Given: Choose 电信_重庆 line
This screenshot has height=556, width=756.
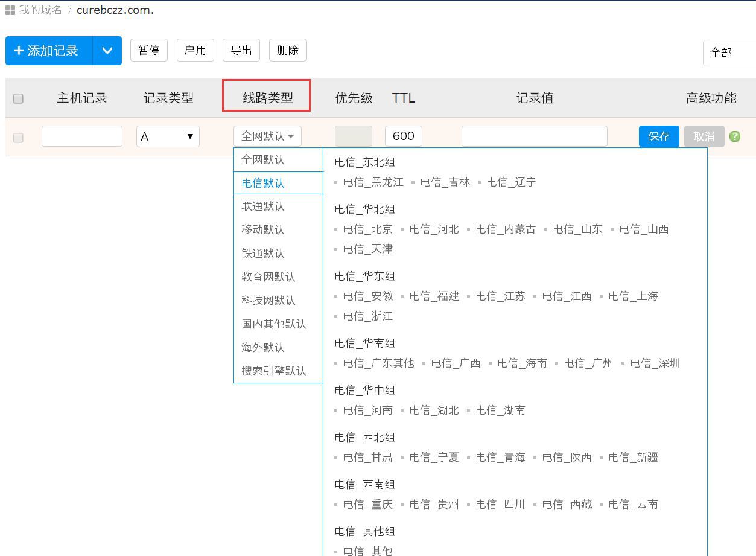Looking at the screenshot, I should click(368, 505).
